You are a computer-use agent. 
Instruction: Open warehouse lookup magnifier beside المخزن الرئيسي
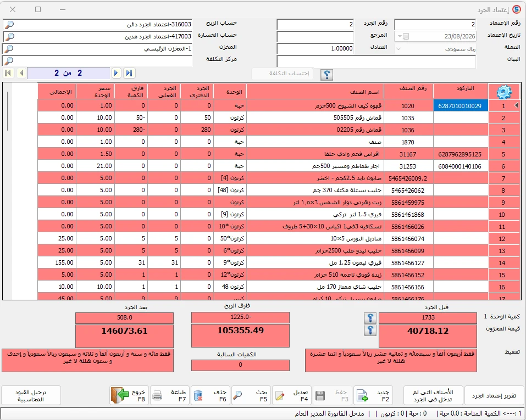(x=9, y=49)
